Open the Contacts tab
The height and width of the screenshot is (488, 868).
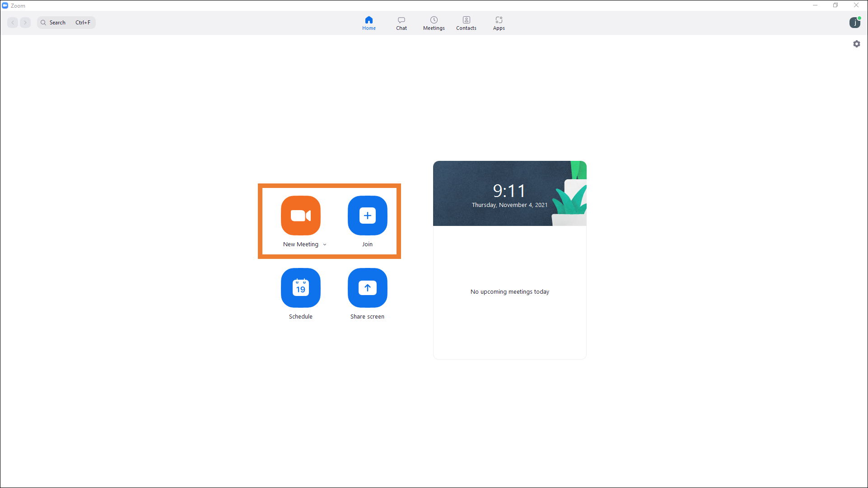tap(466, 23)
